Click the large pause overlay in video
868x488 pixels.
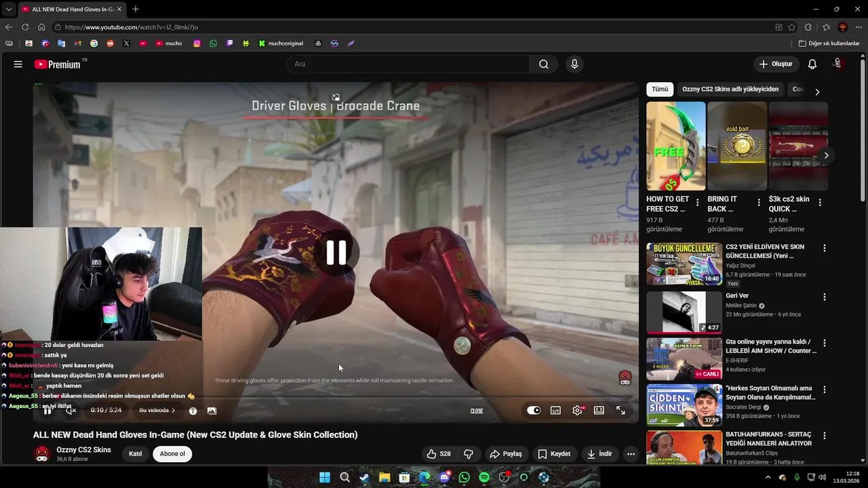(336, 253)
